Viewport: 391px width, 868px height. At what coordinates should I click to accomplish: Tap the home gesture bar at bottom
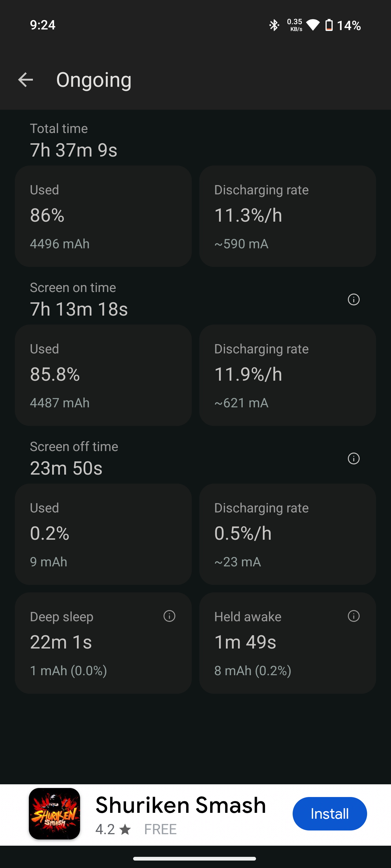pos(195,859)
